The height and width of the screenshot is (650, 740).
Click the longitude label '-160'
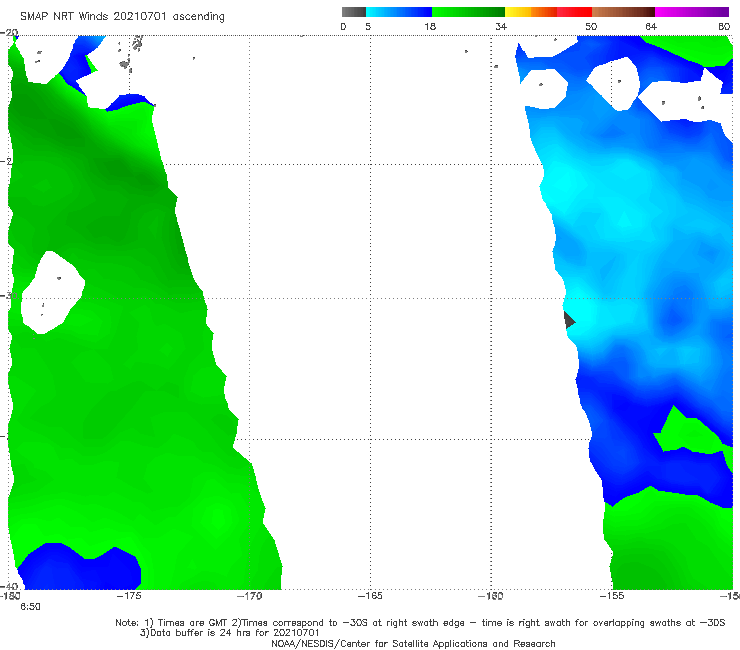[491, 596]
